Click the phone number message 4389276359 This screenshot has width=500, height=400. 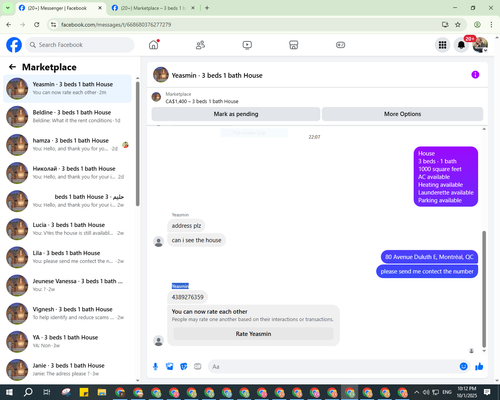coord(188,297)
